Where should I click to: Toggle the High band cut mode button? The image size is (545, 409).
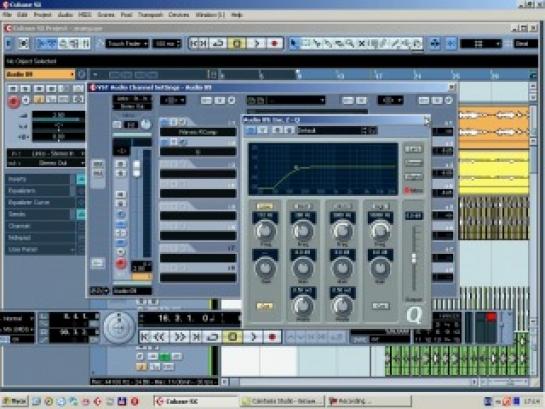380,306
